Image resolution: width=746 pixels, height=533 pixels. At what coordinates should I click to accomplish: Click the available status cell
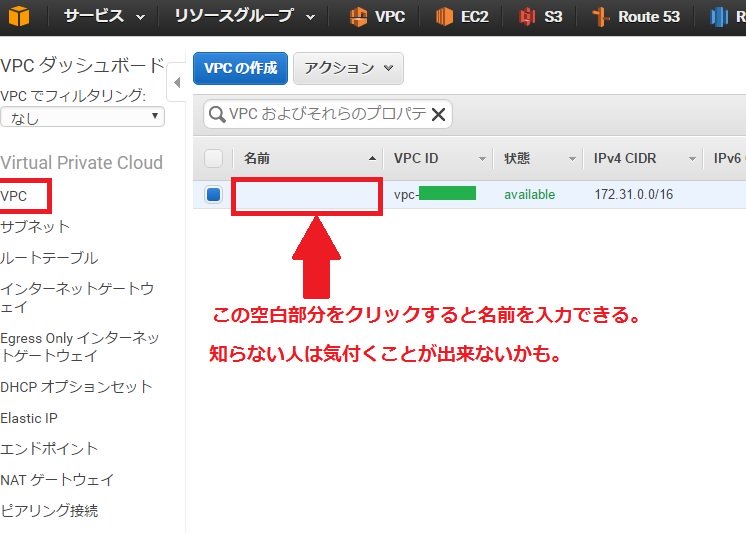[x=530, y=194]
